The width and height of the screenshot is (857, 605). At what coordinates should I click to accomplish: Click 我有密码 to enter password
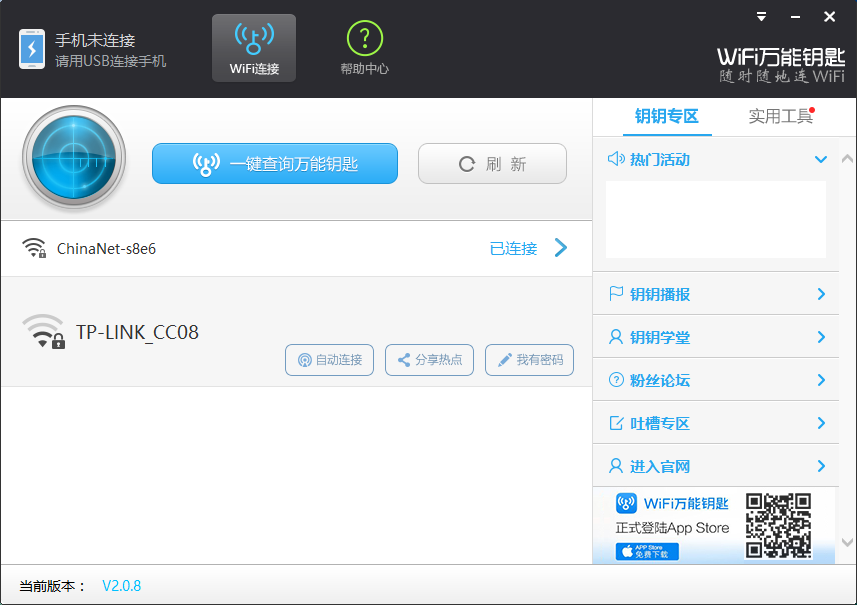click(x=529, y=360)
